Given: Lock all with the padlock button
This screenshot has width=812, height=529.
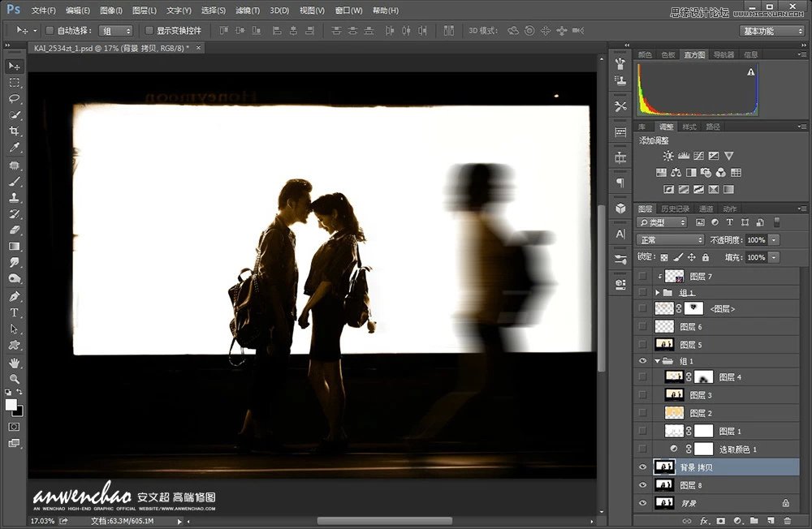Looking at the screenshot, I should 705,256.
